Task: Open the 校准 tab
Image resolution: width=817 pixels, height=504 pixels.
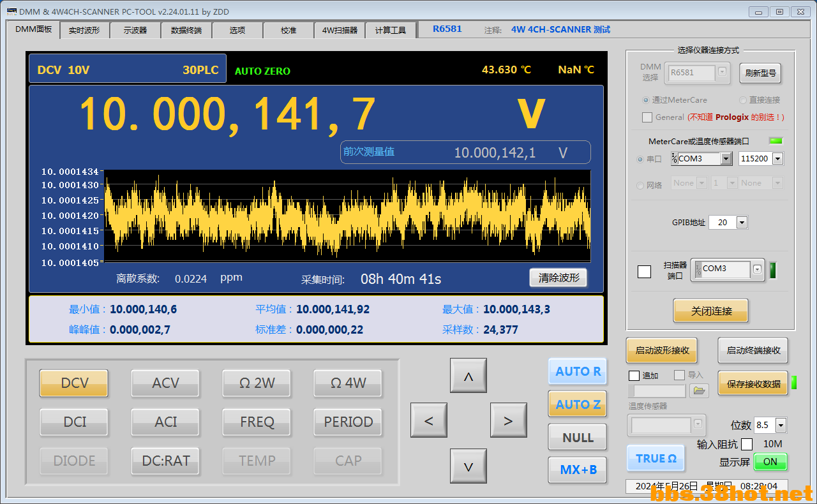Action: click(289, 30)
